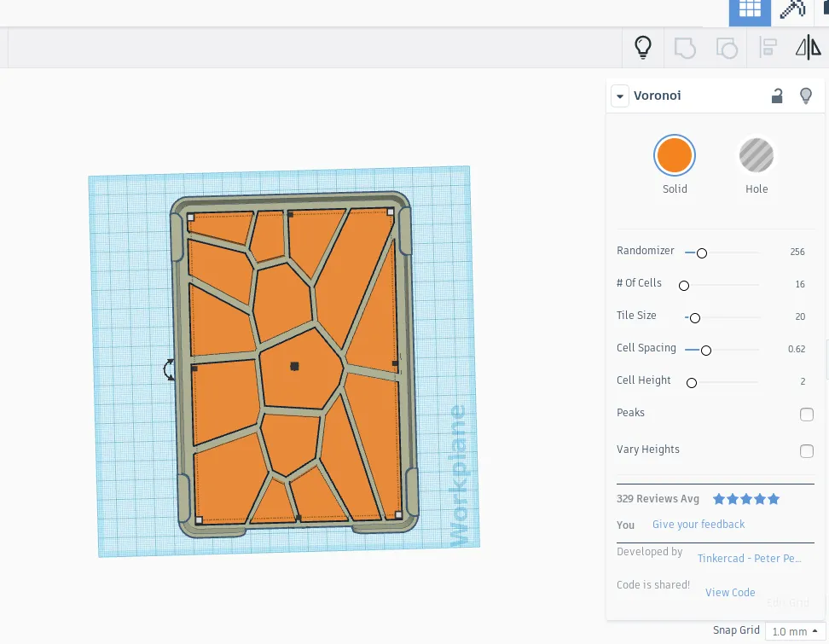Open the Snap Grid 1.0 mm dropdown
The image size is (829, 644).
coord(795,631)
